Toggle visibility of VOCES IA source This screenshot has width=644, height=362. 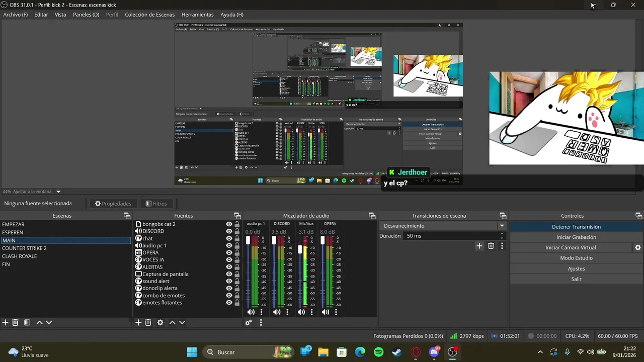pyautogui.click(x=229, y=260)
